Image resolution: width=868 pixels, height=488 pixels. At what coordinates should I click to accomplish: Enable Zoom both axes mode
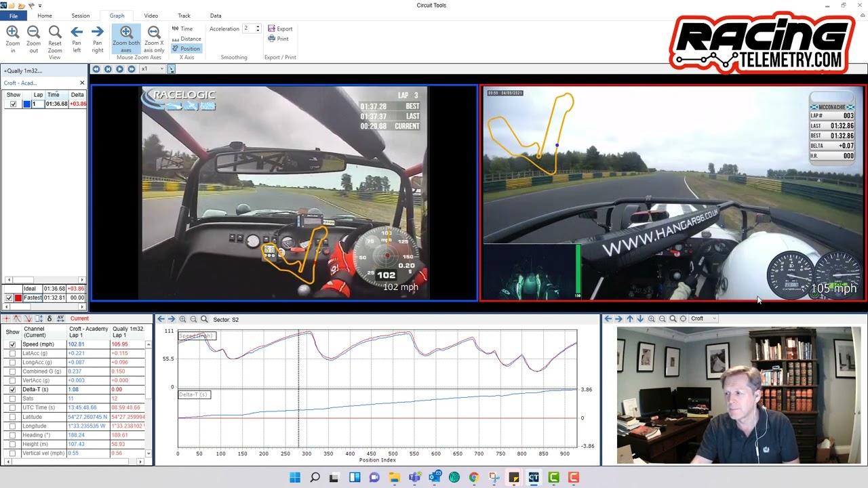click(x=126, y=39)
